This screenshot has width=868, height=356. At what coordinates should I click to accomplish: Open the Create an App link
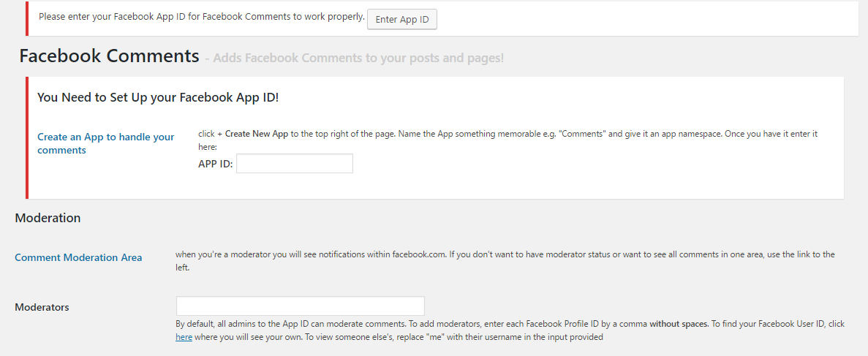click(x=106, y=143)
